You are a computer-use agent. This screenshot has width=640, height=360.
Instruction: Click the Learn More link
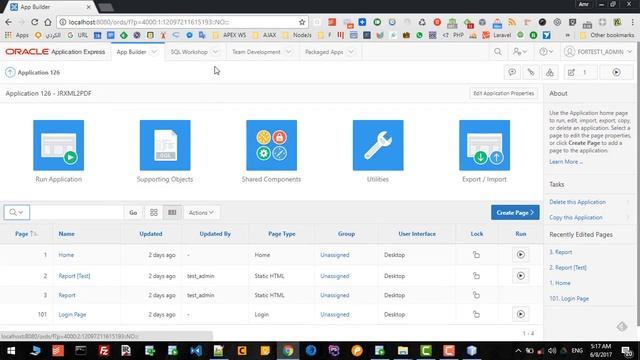(566, 162)
